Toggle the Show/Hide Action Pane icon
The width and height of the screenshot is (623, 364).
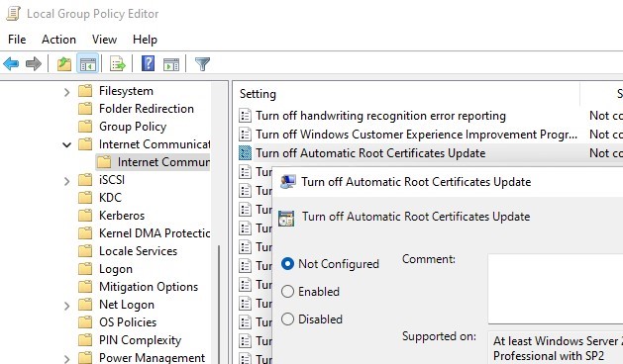[171, 63]
